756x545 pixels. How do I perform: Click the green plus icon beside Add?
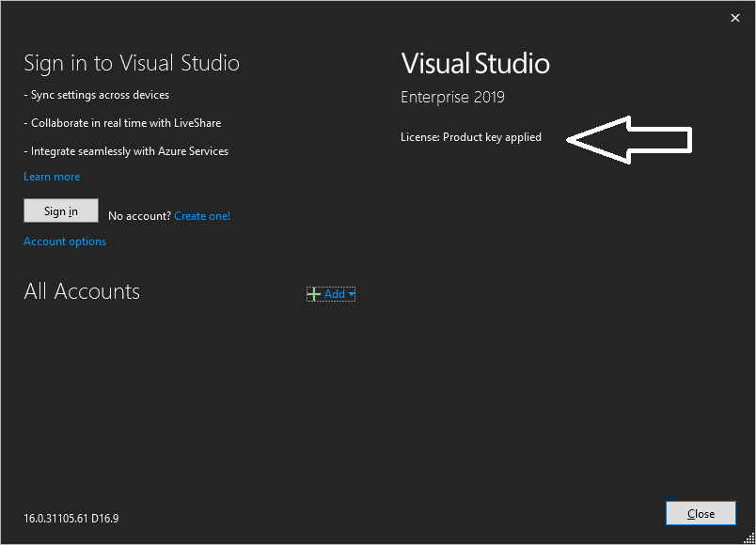[313, 294]
